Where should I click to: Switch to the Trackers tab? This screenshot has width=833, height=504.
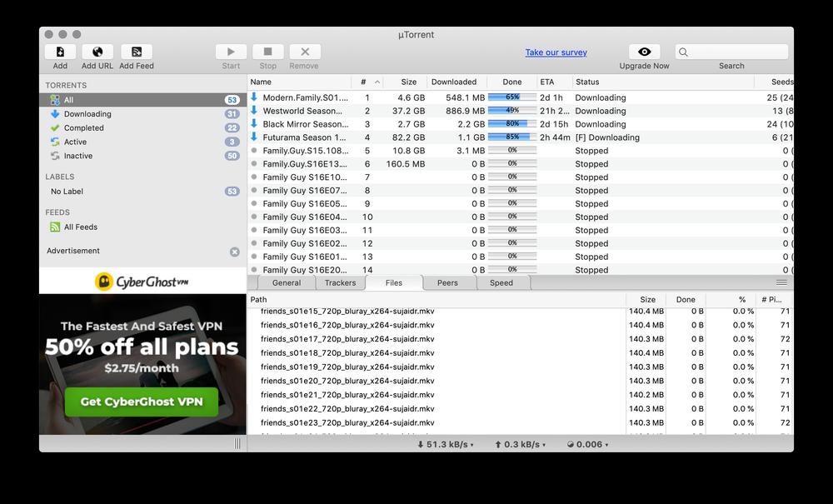[340, 282]
